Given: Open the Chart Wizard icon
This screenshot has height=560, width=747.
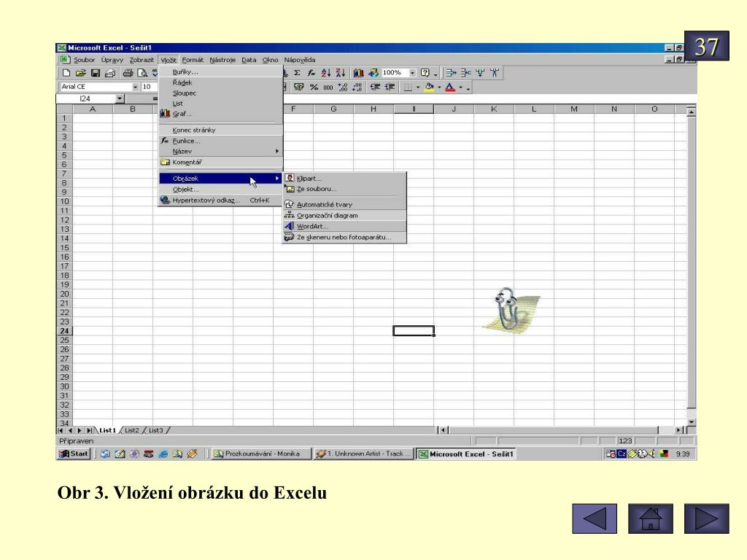Looking at the screenshot, I should [358, 73].
